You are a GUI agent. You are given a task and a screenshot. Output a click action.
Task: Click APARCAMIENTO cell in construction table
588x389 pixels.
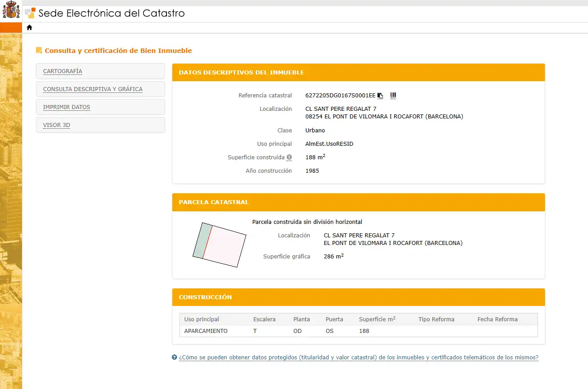(206, 331)
